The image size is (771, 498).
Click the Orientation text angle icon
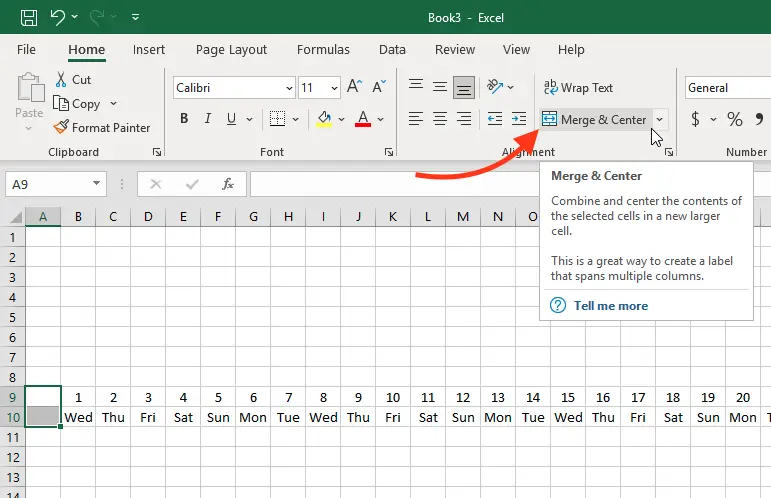point(495,87)
